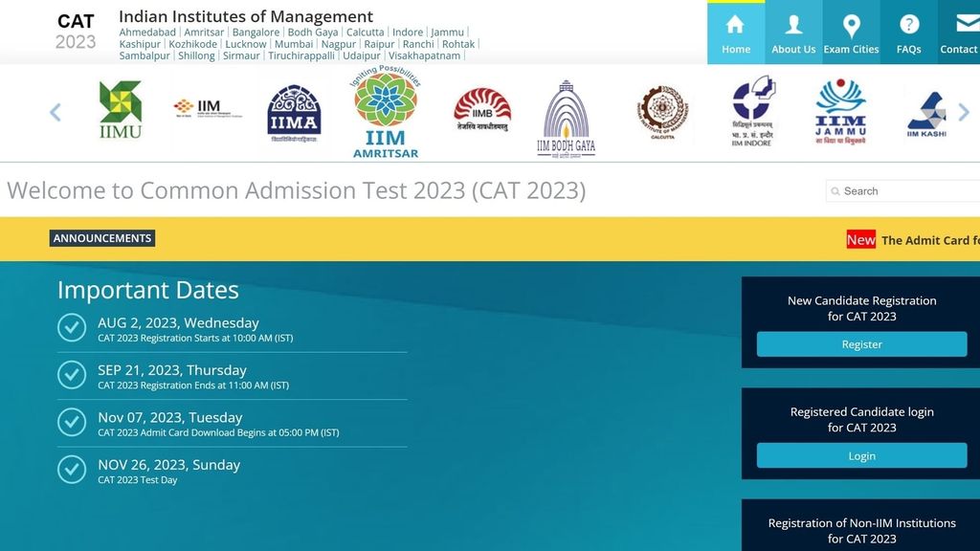Go to the Exam Cities tab

(851, 33)
